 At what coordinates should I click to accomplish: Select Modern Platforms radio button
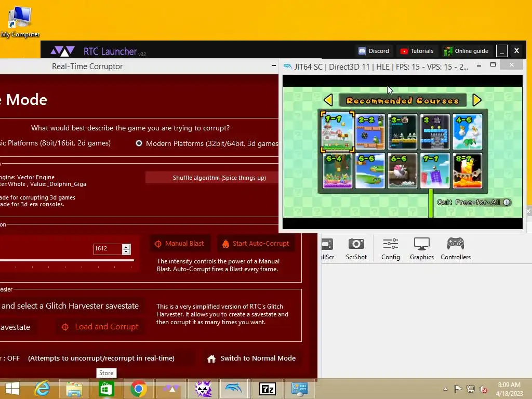click(139, 143)
